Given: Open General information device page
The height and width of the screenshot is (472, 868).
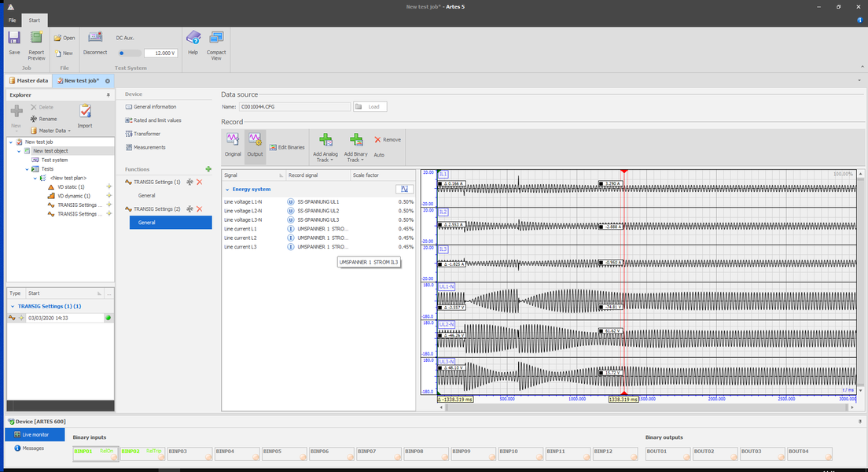Looking at the screenshot, I should (x=151, y=107).
